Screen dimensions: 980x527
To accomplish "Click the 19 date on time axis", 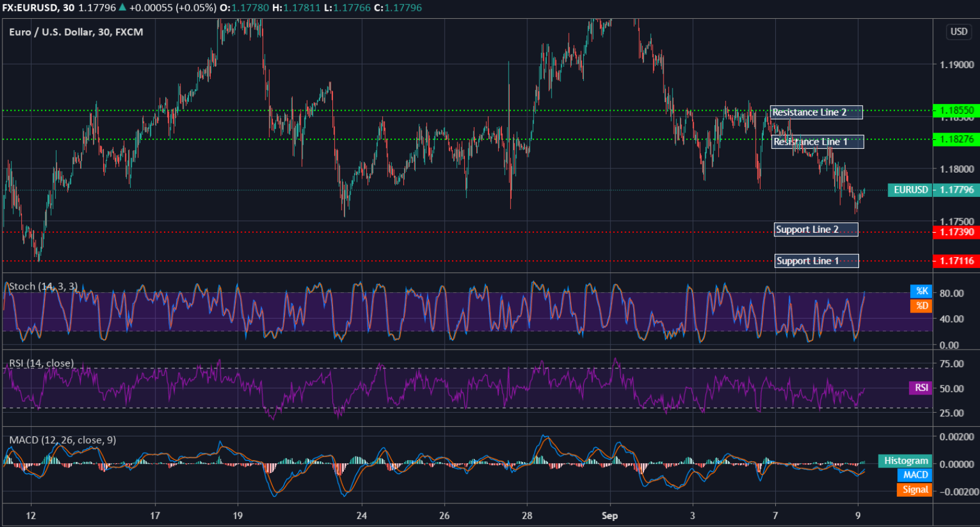I will [238, 515].
